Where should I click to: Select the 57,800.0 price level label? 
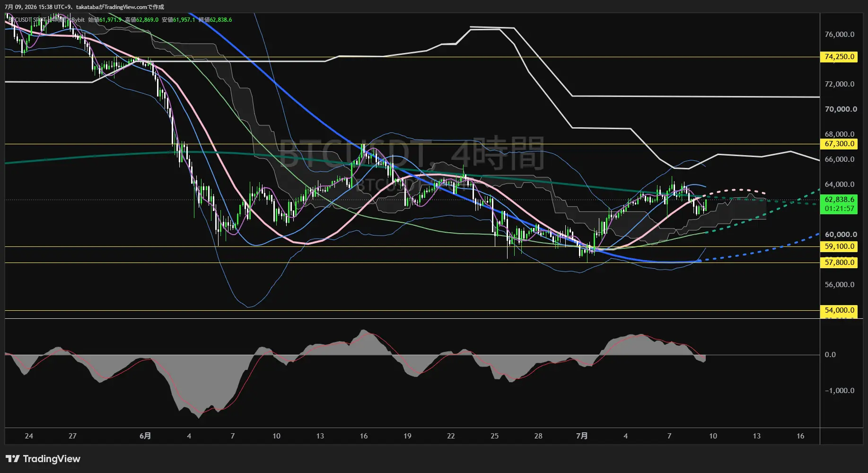tap(839, 263)
